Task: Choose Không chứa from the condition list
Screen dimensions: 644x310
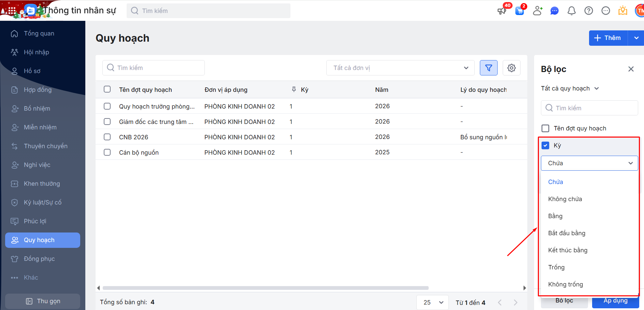Action: click(x=565, y=199)
